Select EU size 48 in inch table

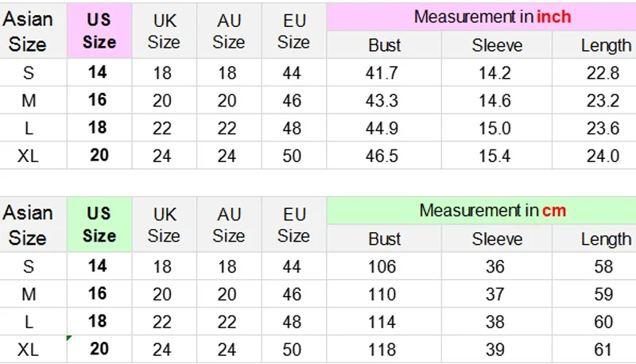coord(292,129)
